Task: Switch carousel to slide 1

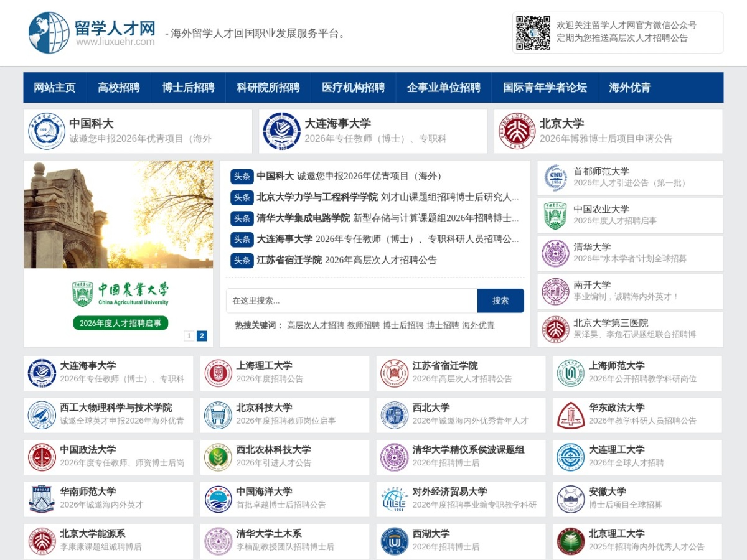Action: (x=189, y=336)
